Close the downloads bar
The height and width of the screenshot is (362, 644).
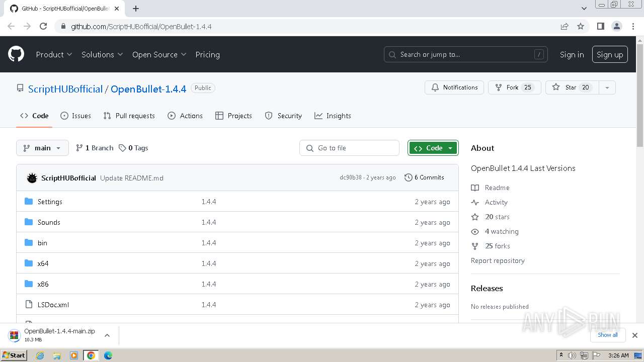[x=635, y=335]
